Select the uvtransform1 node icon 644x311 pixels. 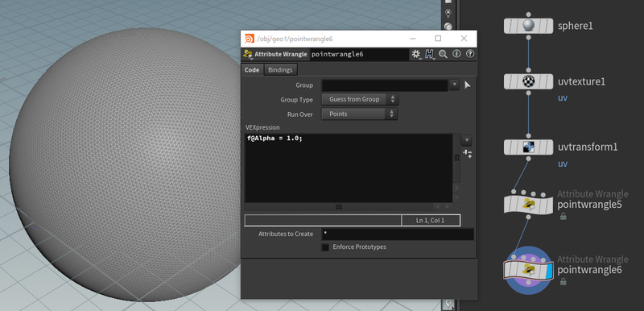pos(528,147)
